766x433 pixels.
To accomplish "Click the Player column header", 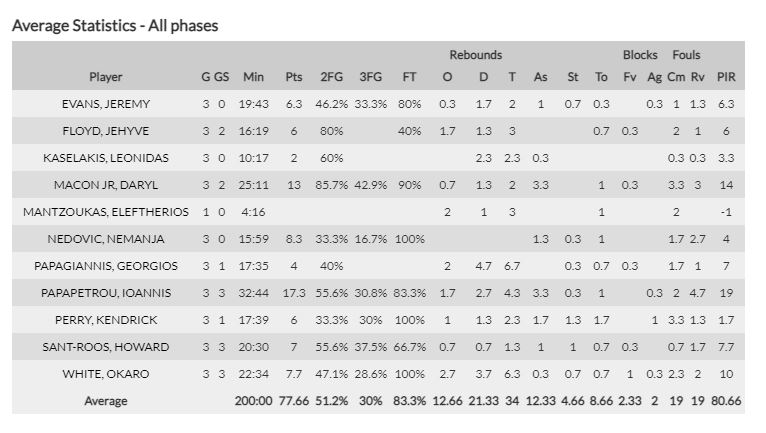I will pyautogui.click(x=106, y=77).
